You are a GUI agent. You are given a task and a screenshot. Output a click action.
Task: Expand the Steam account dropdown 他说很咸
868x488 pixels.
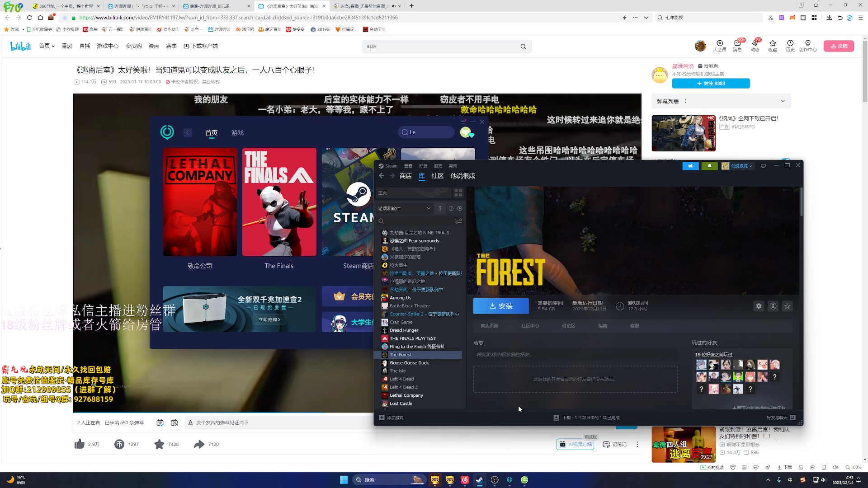coord(737,166)
